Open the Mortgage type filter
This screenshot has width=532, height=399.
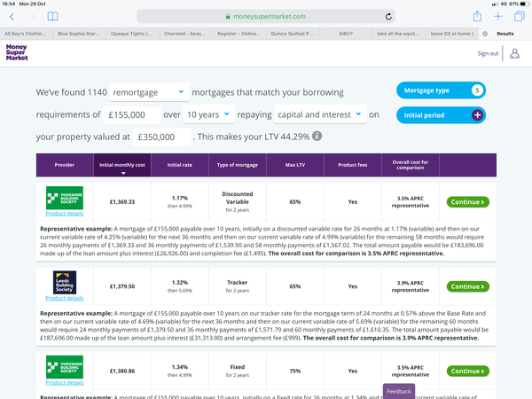tap(441, 90)
